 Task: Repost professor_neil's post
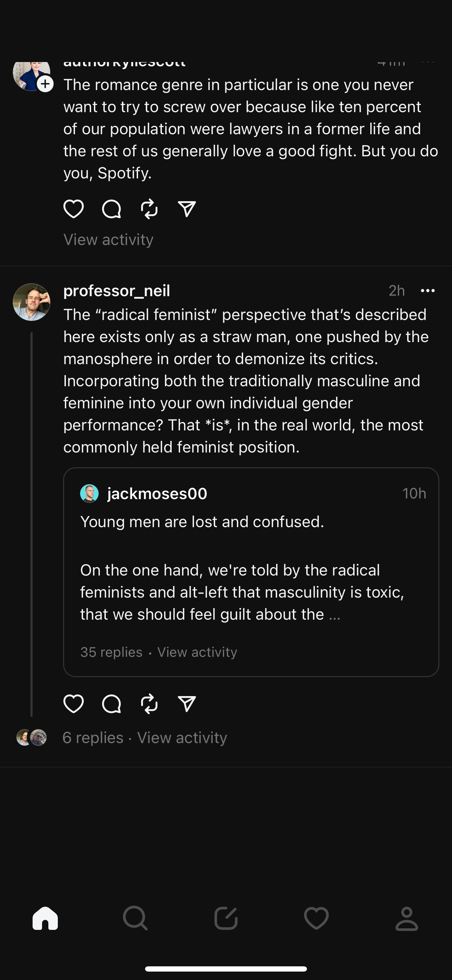(149, 703)
